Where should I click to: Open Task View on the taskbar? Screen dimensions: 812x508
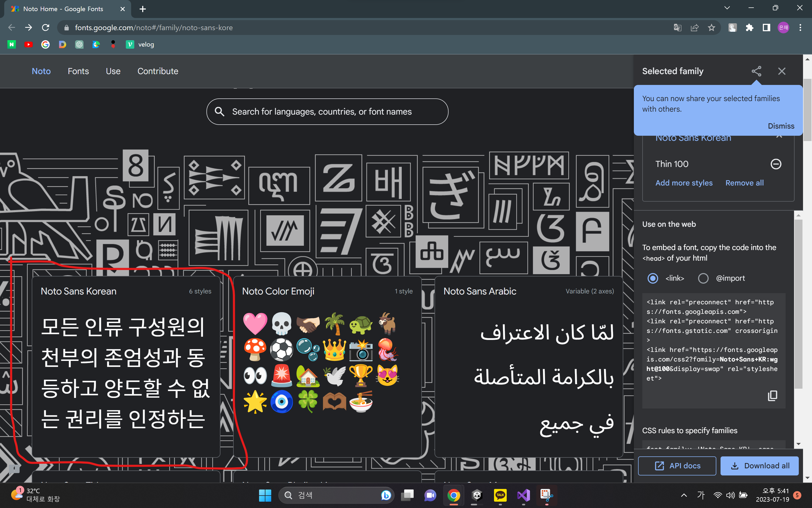click(x=407, y=495)
